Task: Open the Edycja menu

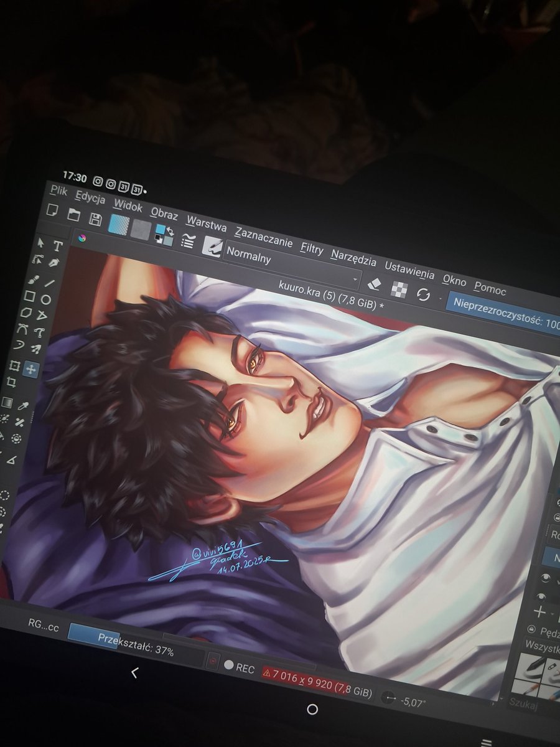Action: tap(90, 197)
